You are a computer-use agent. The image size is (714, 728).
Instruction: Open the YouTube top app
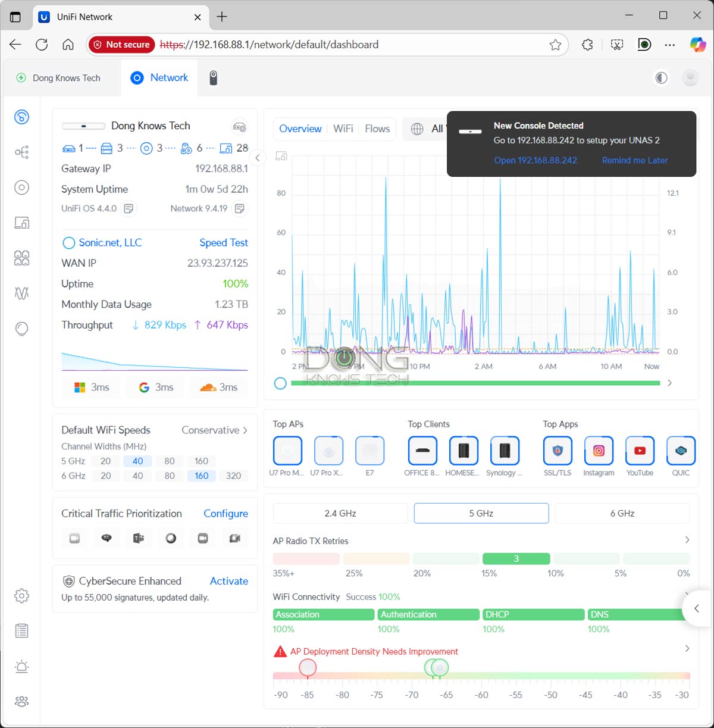click(640, 451)
